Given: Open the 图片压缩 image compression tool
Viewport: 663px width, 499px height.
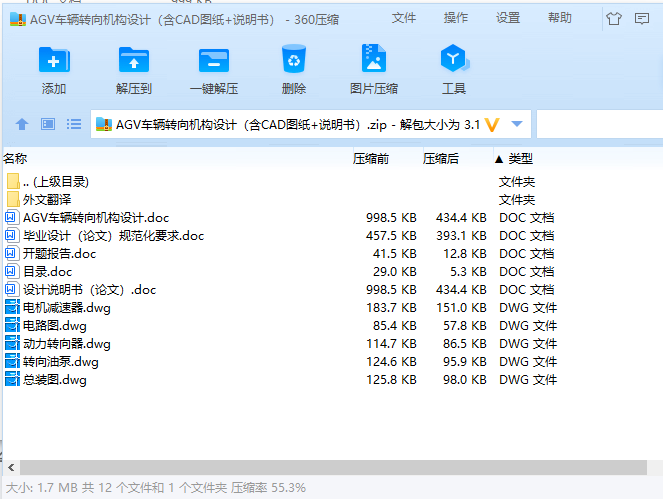Looking at the screenshot, I should coord(374,58).
